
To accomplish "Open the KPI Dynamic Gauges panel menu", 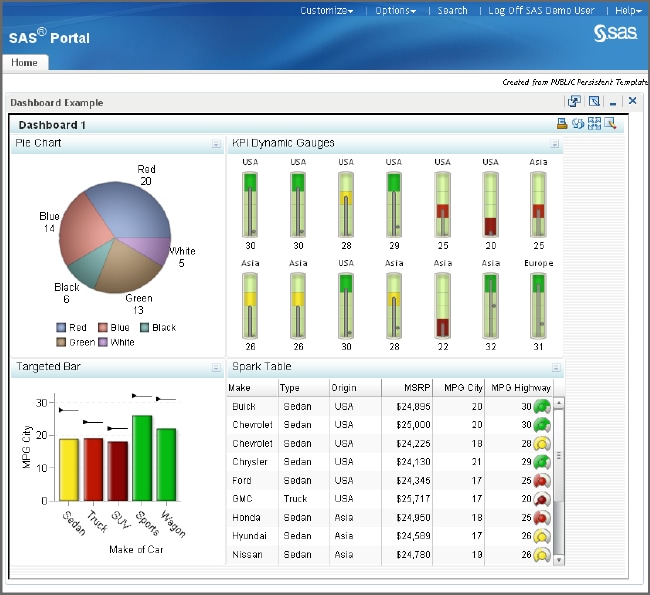I will coord(555,144).
